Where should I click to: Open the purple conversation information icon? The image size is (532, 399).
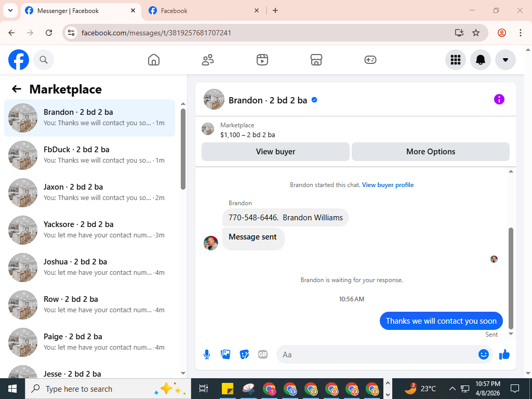pyautogui.click(x=499, y=99)
